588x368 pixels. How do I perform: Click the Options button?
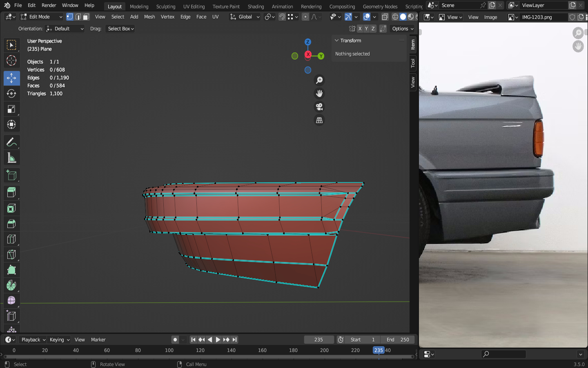coord(403,29)
